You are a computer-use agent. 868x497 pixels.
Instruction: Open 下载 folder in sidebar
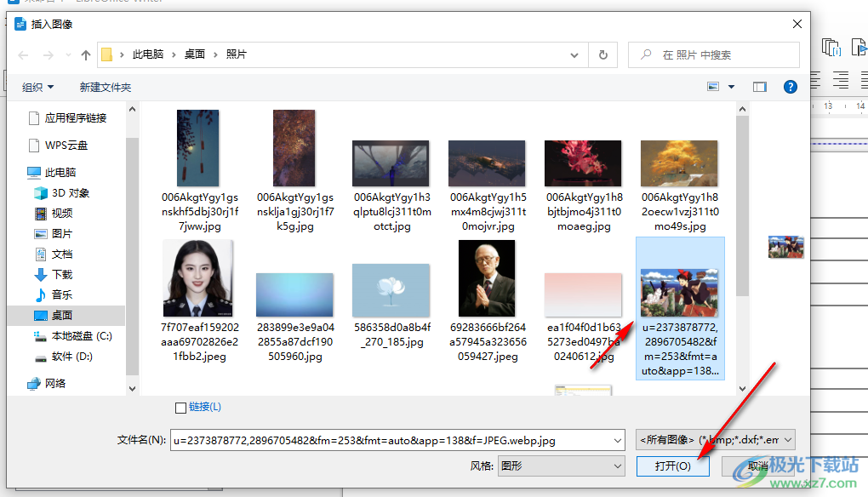54,275
